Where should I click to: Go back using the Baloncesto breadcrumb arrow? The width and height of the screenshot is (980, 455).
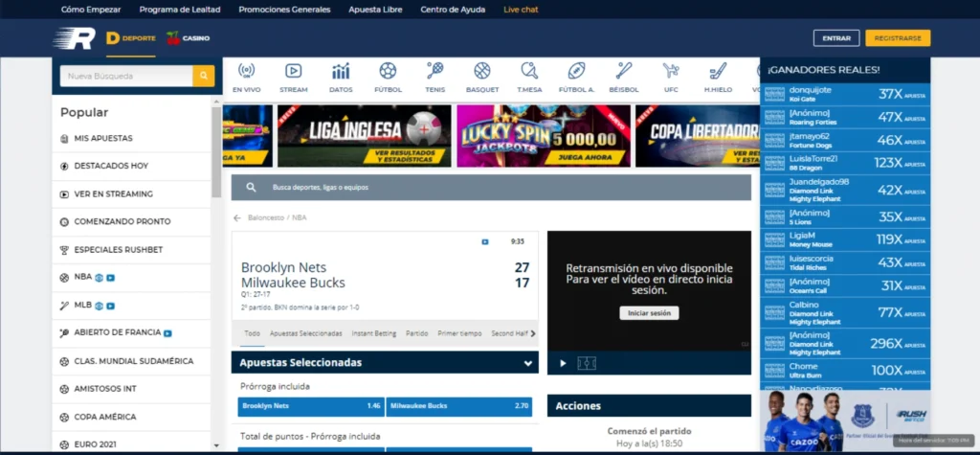(x=237, y=217)
